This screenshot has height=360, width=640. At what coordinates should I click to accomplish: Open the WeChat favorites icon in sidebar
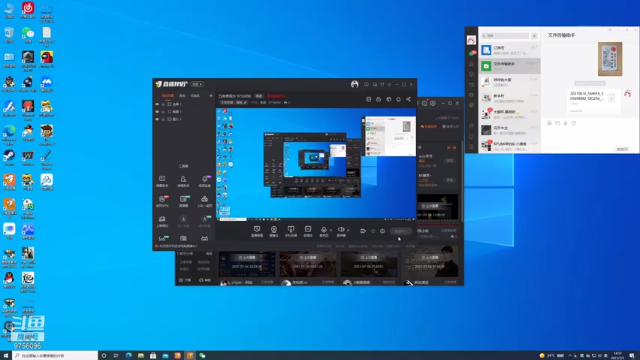[x=471, y=74]
